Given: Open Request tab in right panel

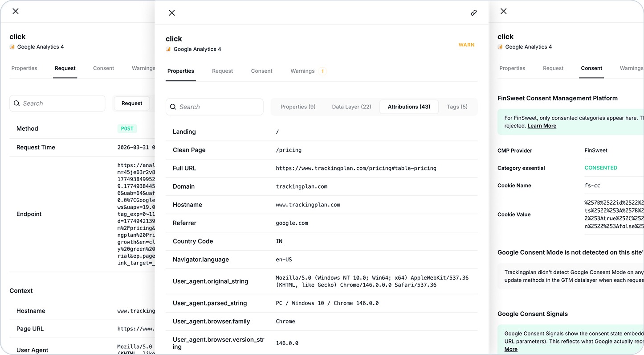Looking at the screenshot, I should point(553,68).
